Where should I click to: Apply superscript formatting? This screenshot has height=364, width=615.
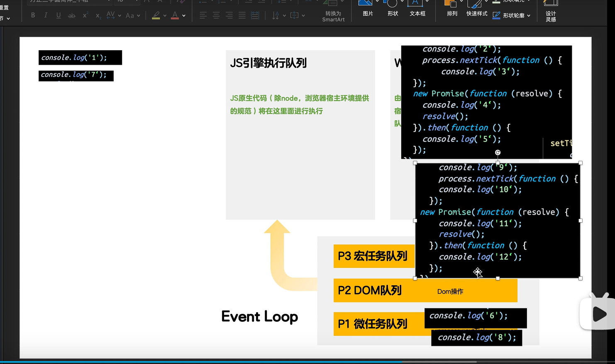[x=85, y=15]
